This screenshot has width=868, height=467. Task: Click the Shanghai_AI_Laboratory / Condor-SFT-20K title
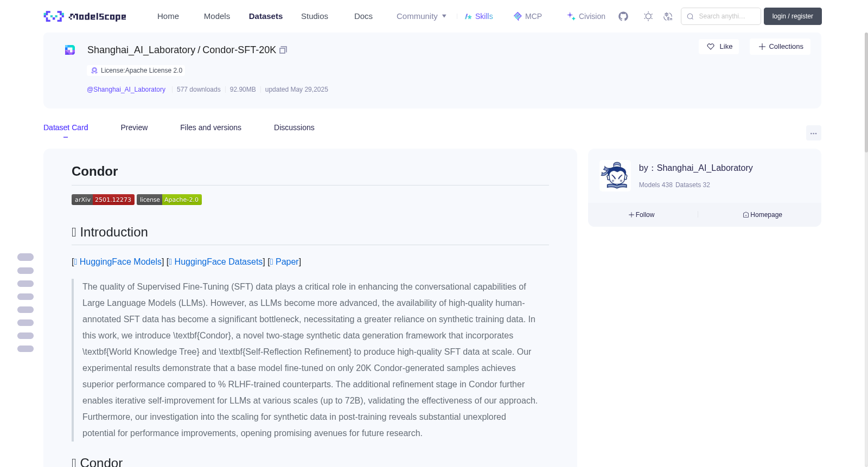tap(182, 50)
